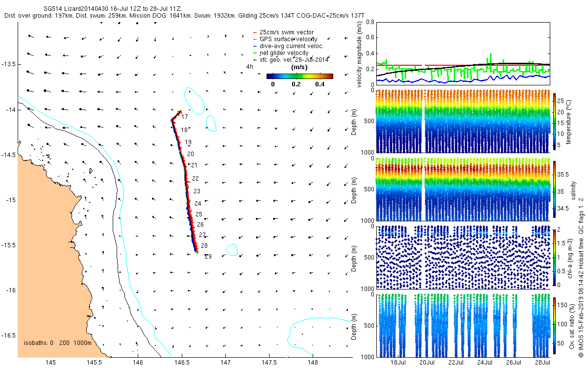Click track day marker label 18
Image resolution: width=588 pixels, height=368 pixels.
184,130
